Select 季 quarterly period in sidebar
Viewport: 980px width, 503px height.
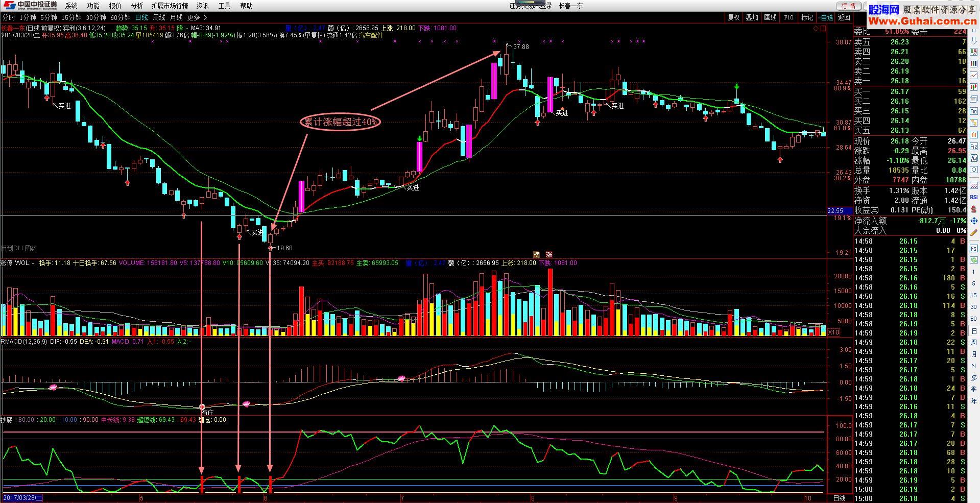coord(974,389)
